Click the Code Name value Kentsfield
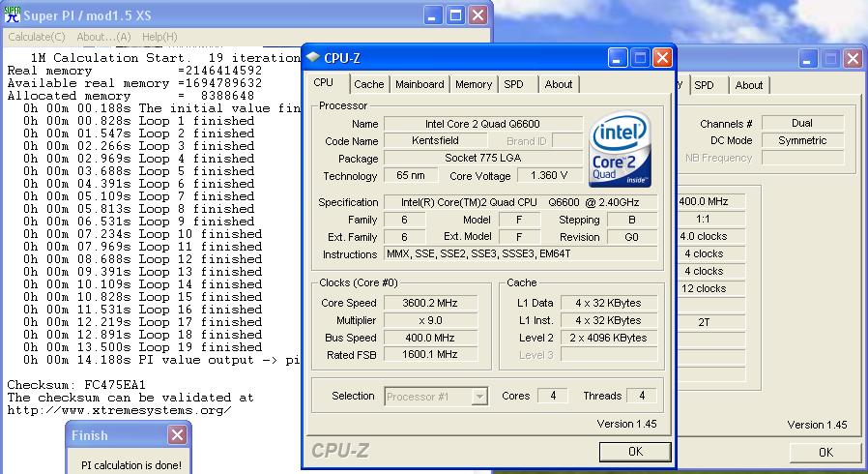Image resolution: width=868 pixels, height=474 pixels. pos(435,140)
